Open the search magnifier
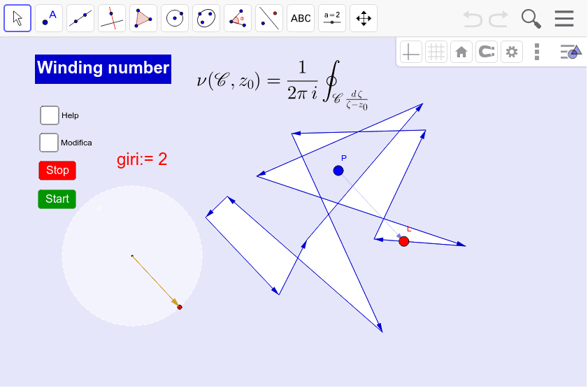This screenshot has width=588, height=388. pyautogui.click(x=531, y=19)
